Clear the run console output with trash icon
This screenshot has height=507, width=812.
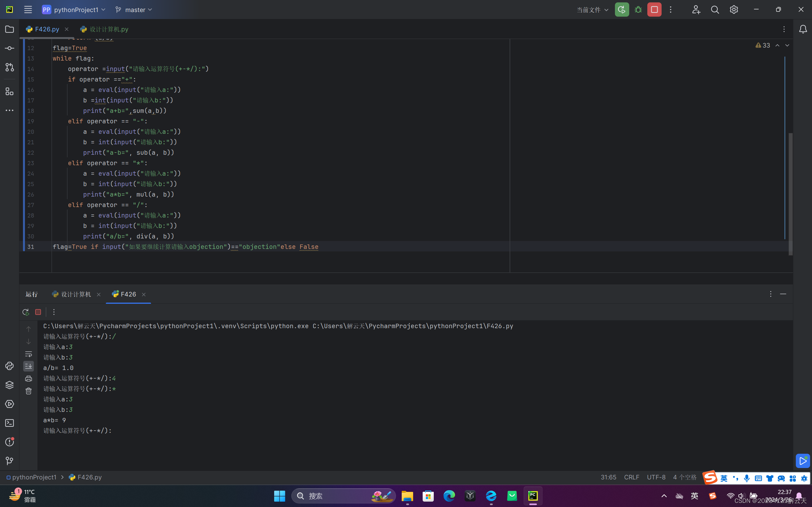click(29, 391)
